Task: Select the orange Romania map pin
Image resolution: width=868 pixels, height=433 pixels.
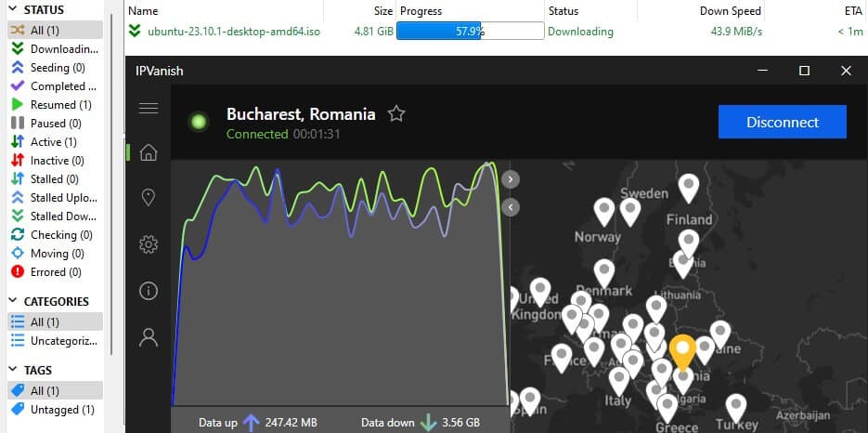Action: point(682,352)
